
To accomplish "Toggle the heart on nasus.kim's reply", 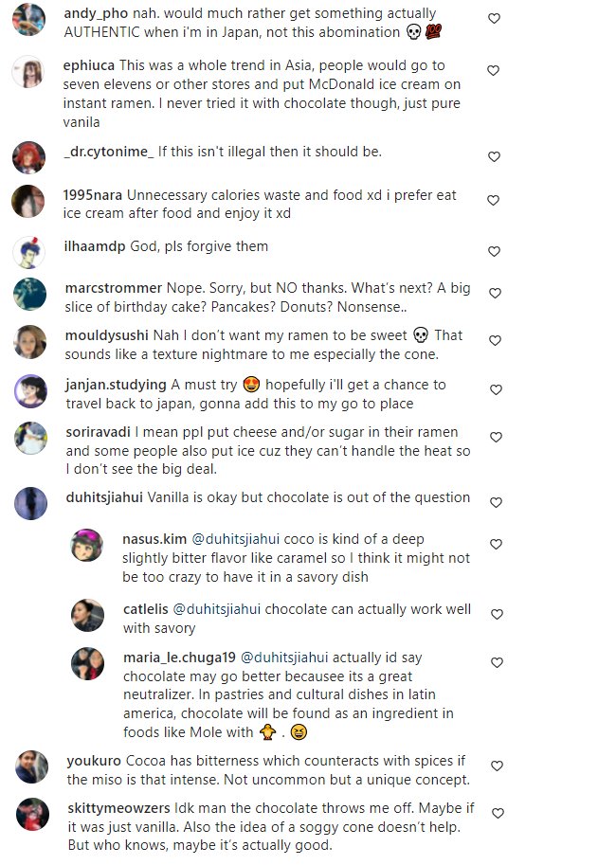I will [x=497, y=544].
